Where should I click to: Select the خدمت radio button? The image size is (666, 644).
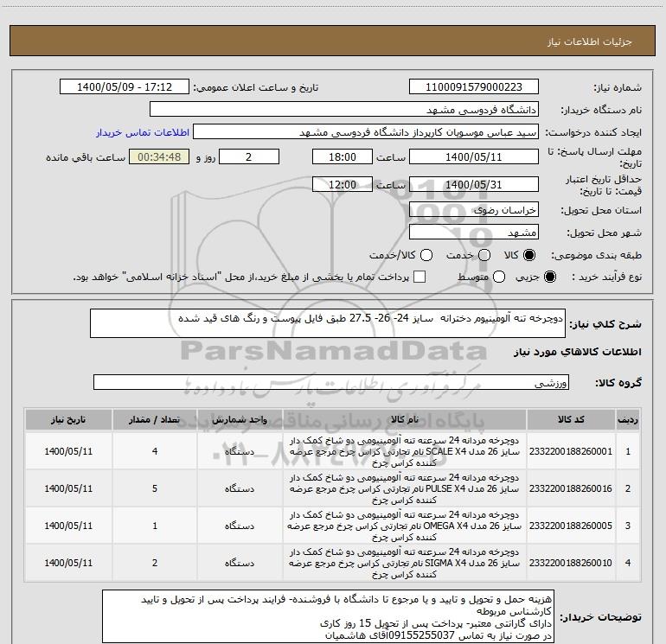point(484,255)
